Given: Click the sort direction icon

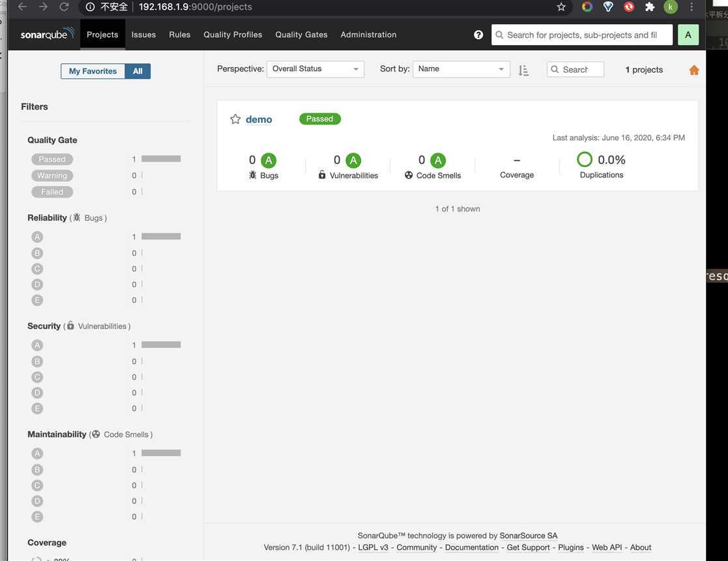Looking at the screenshot, I should [523, 70].
